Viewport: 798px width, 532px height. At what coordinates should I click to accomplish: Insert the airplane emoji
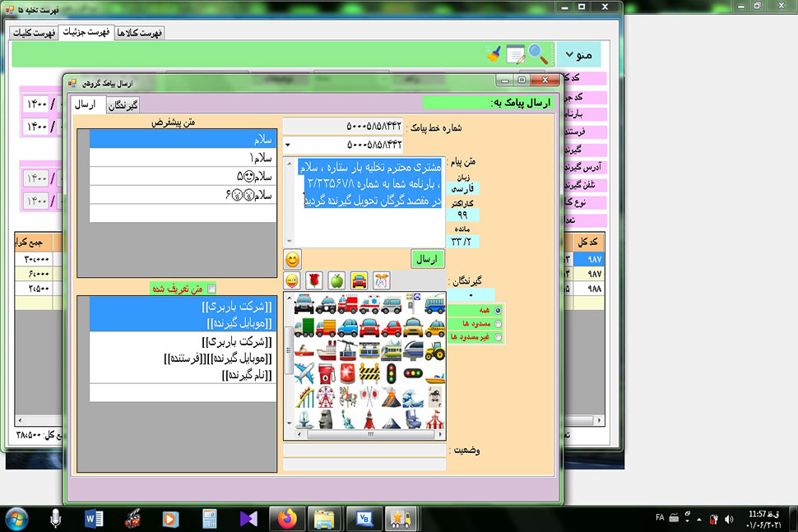tap(304, 372)
